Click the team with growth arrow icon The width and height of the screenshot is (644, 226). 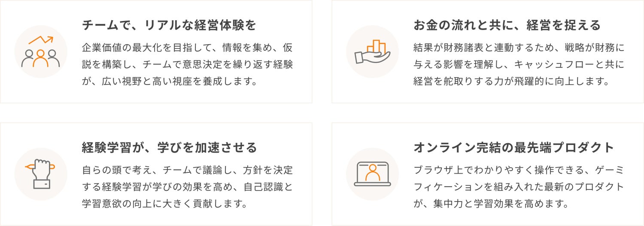(x=41, y=51)
